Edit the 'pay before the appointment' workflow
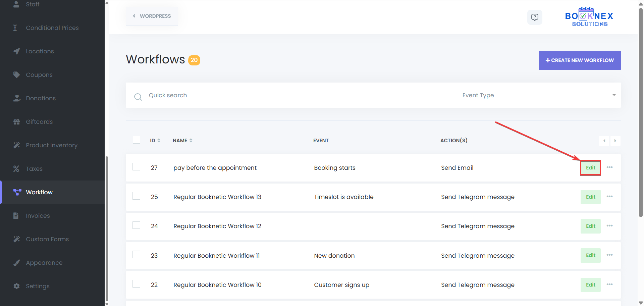Viewport: 644px width, 306px height. (590, 168)
